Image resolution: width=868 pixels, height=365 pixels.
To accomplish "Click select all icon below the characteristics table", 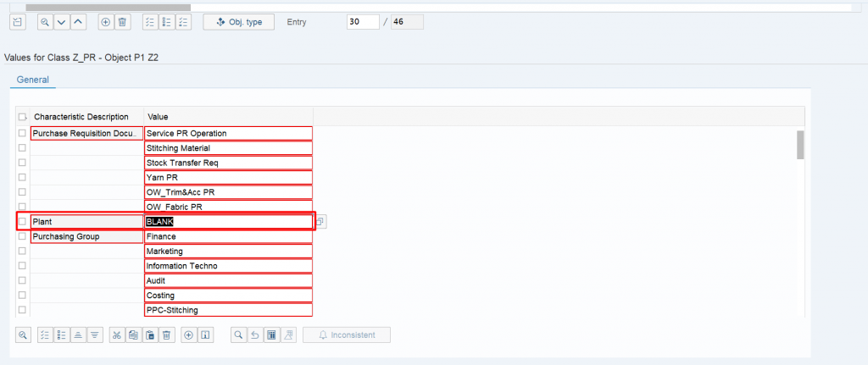I will 45,335.
